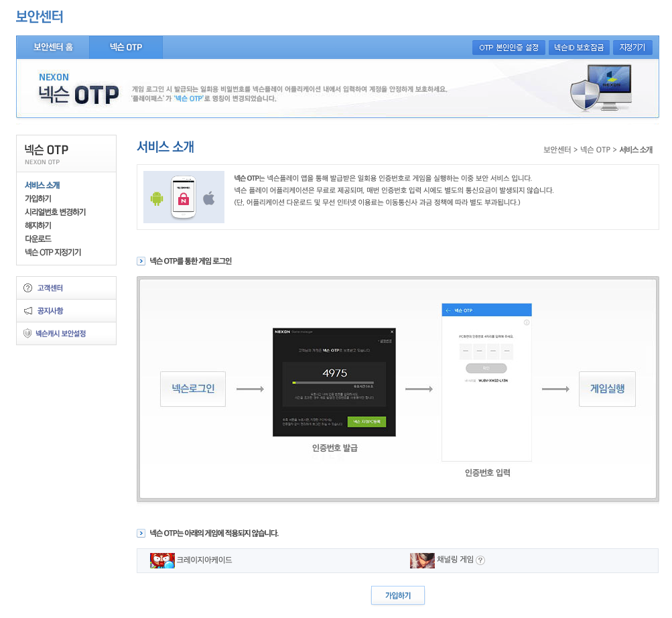Image resolution: width=672 pixels, height=618 pixels.
Task: Click the help icon next to 채널링 게임
Action: 480,560
